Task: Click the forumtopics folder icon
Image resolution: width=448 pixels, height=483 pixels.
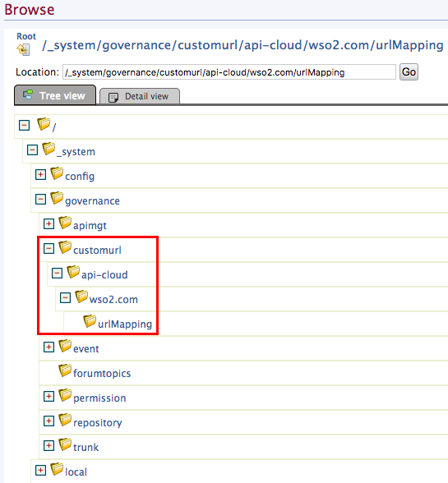Action: (65, 370)
